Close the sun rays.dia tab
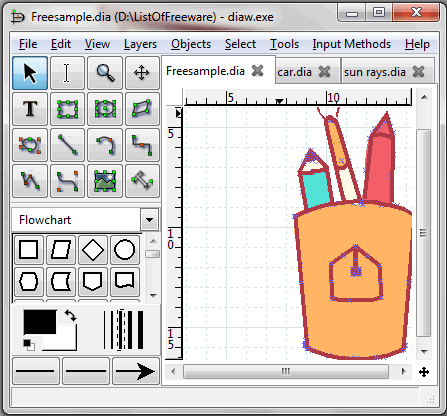The height and width of the screenshot is (416, 447). [419, 71]
